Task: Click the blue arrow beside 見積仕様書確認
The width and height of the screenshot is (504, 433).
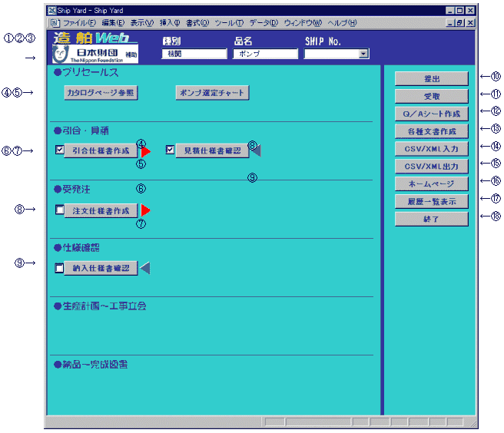Action: coord(256,150)
